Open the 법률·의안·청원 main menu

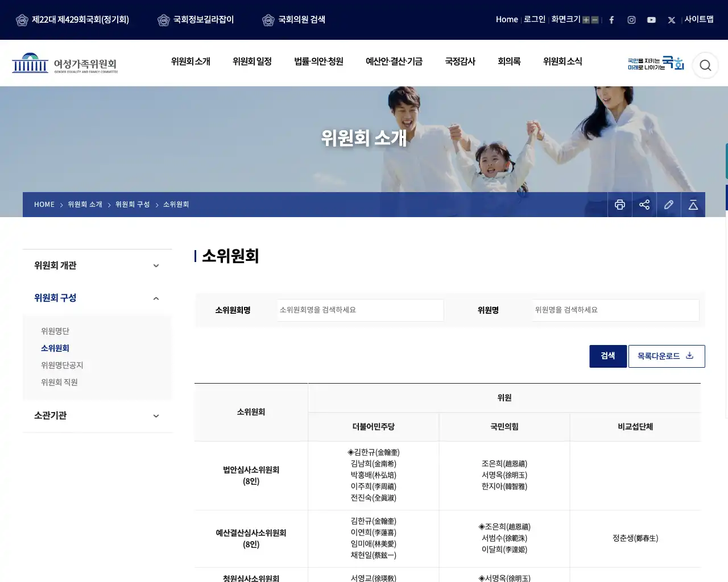[x=318, y=61]
